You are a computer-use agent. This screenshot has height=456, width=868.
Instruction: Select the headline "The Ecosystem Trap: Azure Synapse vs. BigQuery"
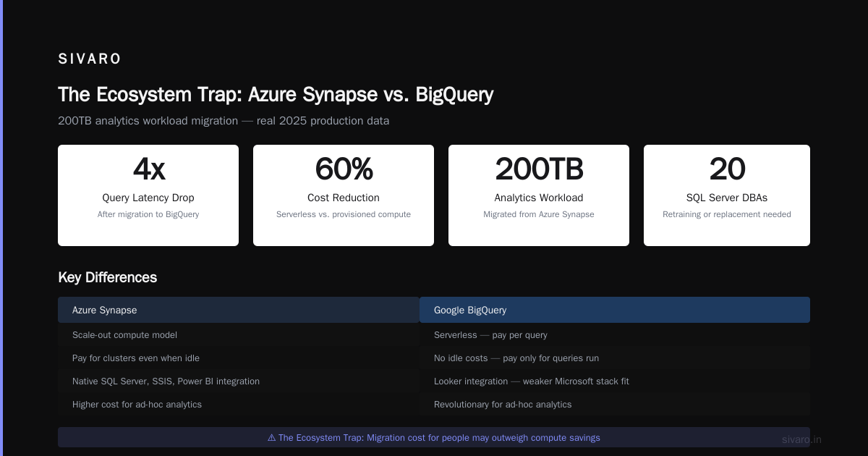276,95
